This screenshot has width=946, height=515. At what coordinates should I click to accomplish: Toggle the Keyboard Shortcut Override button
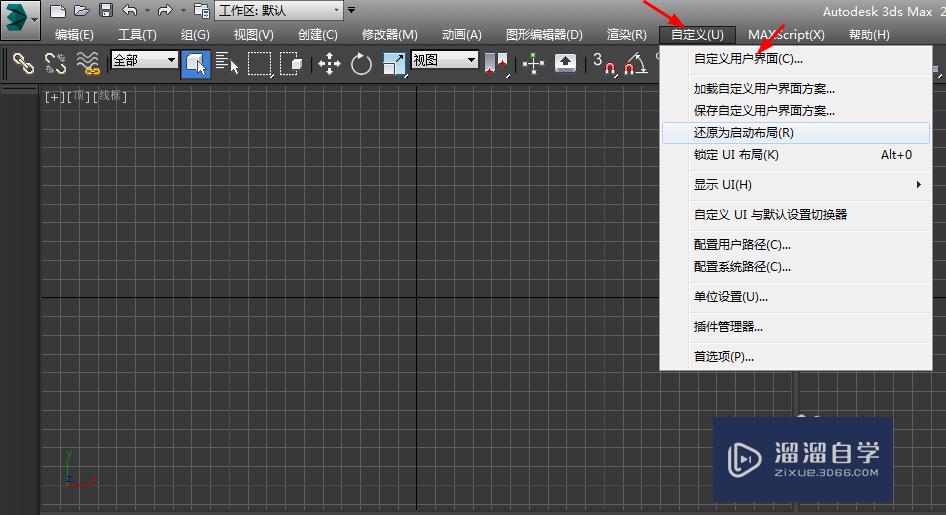click(565, 63)
